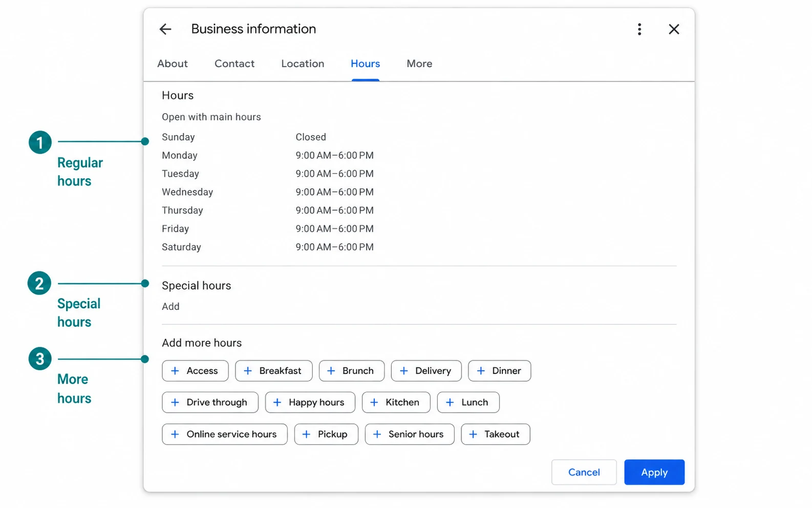Close the Business information dialog
The width and height of the screenshot is (812, 508).
coord(674,29)
